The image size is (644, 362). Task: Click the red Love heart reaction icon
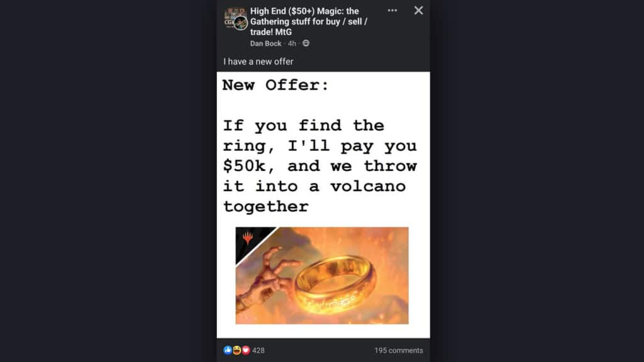coord(246,350)
